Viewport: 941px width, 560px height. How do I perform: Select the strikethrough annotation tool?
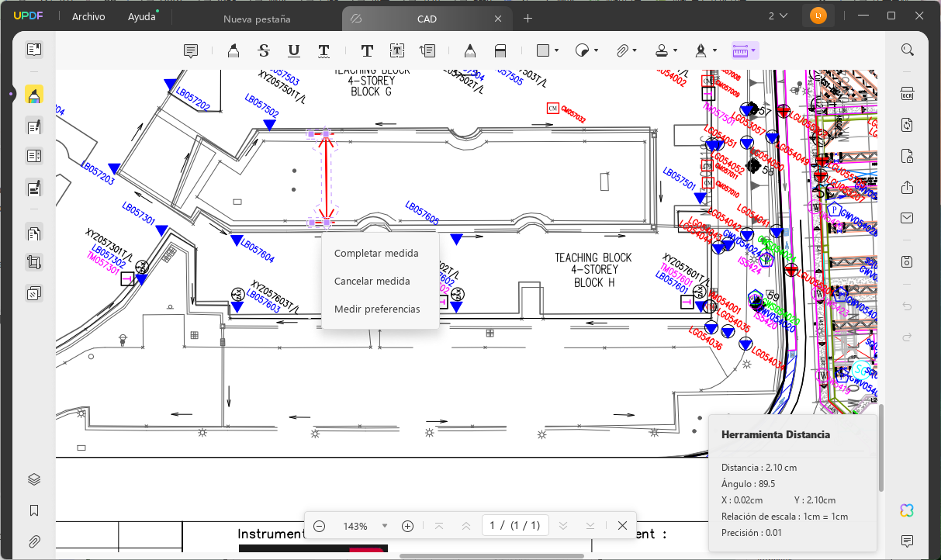pyautogui.click(x=264, y=50)
